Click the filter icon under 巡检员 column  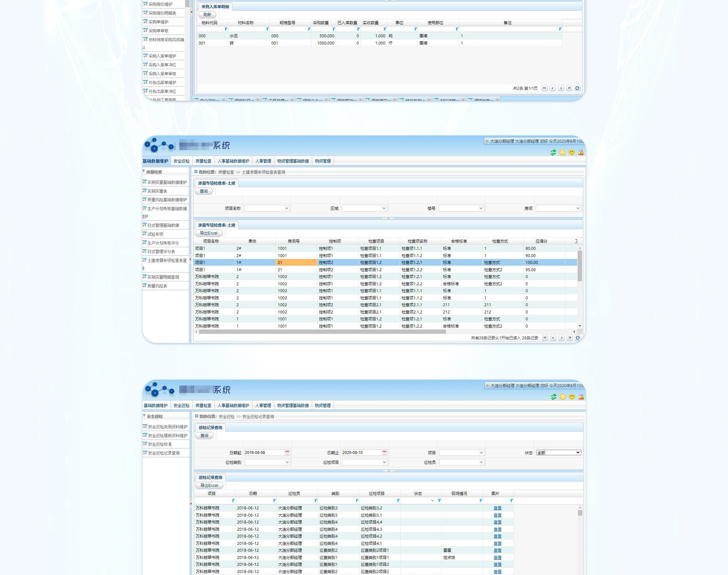[315, 501]
